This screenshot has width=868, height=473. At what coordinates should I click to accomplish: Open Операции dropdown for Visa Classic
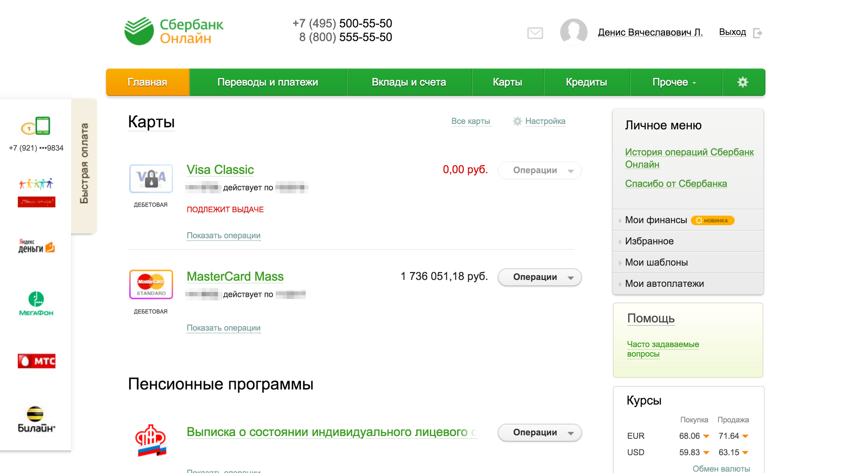(x=540, y=170)
